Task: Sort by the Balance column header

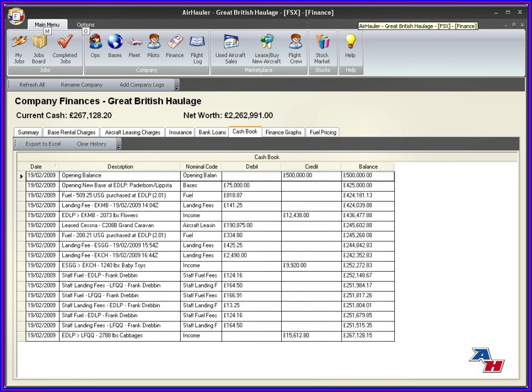Action: 368,166
